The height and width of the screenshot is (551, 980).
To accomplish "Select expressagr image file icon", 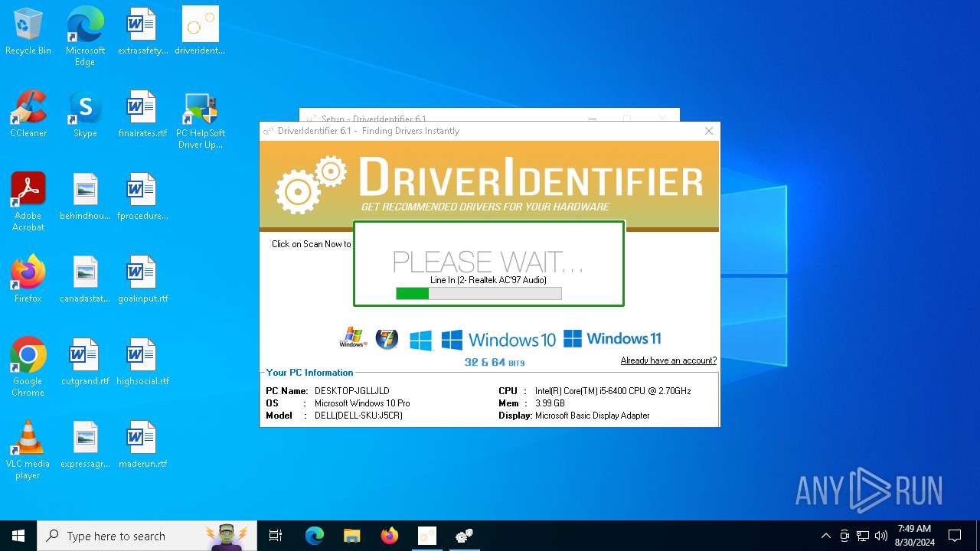I will [85, 445].
